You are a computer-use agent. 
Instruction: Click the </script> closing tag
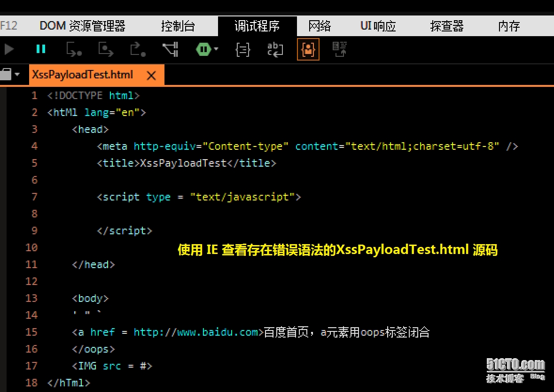point(125,231)
